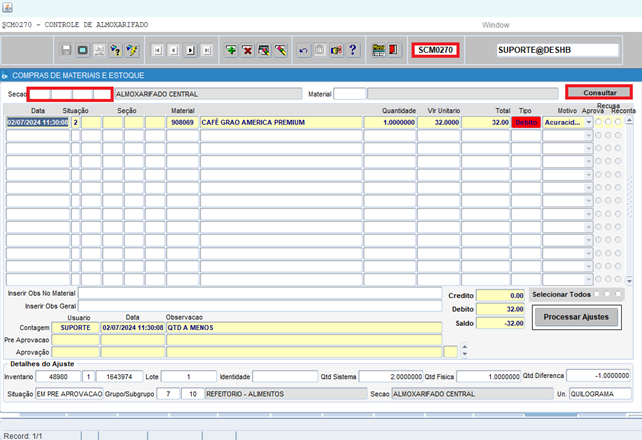Click material code 908069 cell
This screenshot has height=440, width=642.
pos(183,122)
